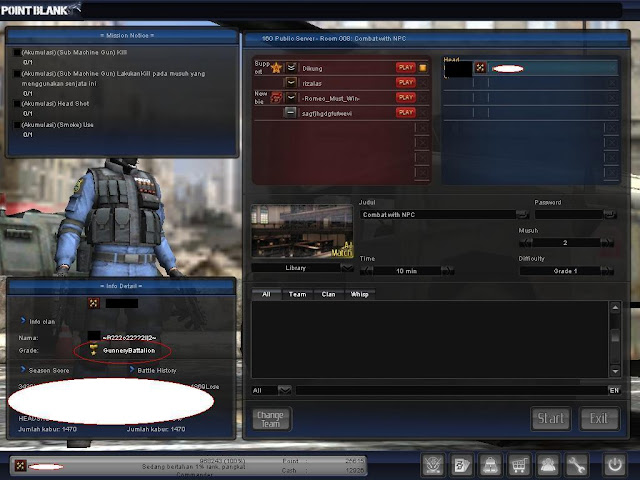Click the red Newbie badge icon
Viewport: 640px width, 480px height.
276,98
